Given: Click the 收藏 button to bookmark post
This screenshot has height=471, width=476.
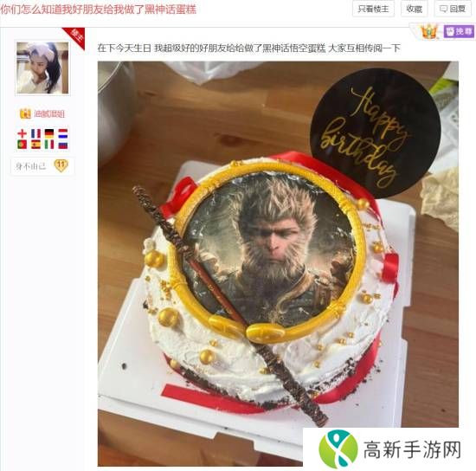Looking at the screenshot, I should point(414,9).
